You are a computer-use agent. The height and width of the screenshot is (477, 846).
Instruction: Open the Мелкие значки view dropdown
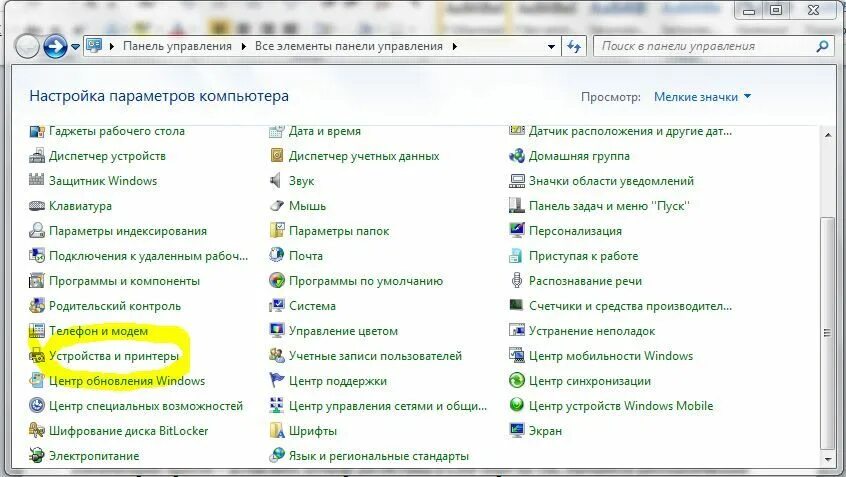click(x=702, y=97)
